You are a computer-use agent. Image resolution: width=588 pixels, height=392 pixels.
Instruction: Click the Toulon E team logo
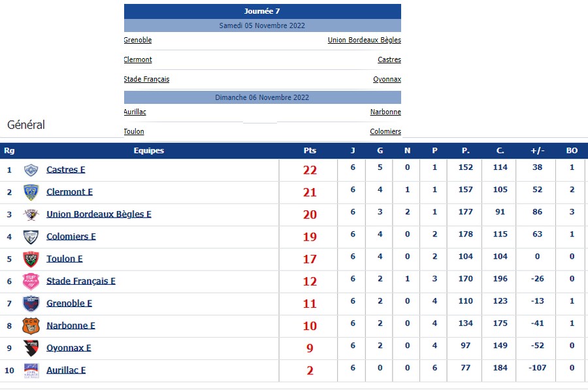point(31,259)
